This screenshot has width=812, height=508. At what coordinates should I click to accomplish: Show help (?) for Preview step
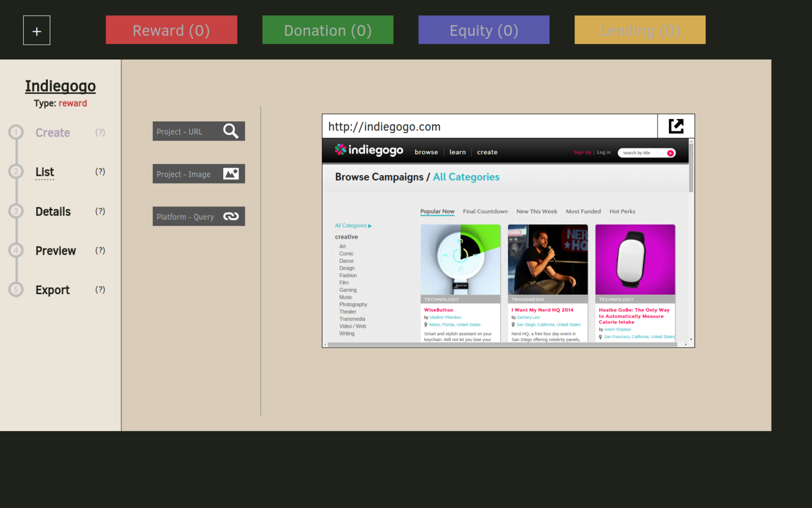(100, 250)
